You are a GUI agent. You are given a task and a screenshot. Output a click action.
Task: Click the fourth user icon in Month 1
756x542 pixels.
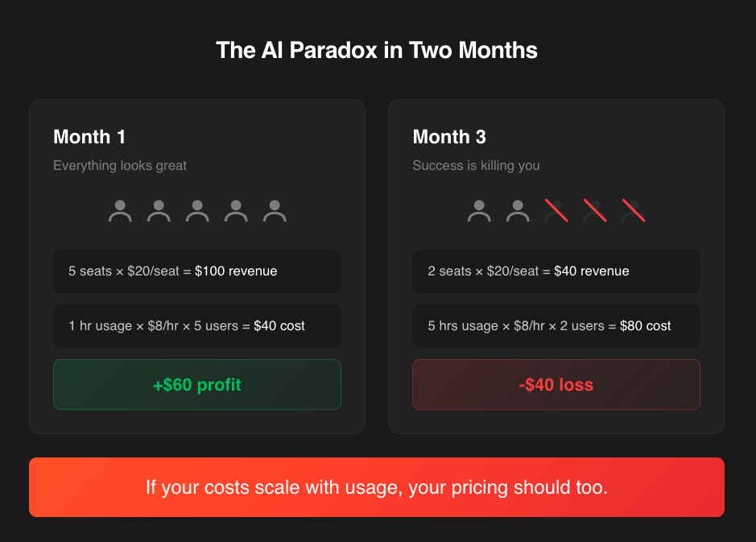pyautogui.click(x=236, y=211)
